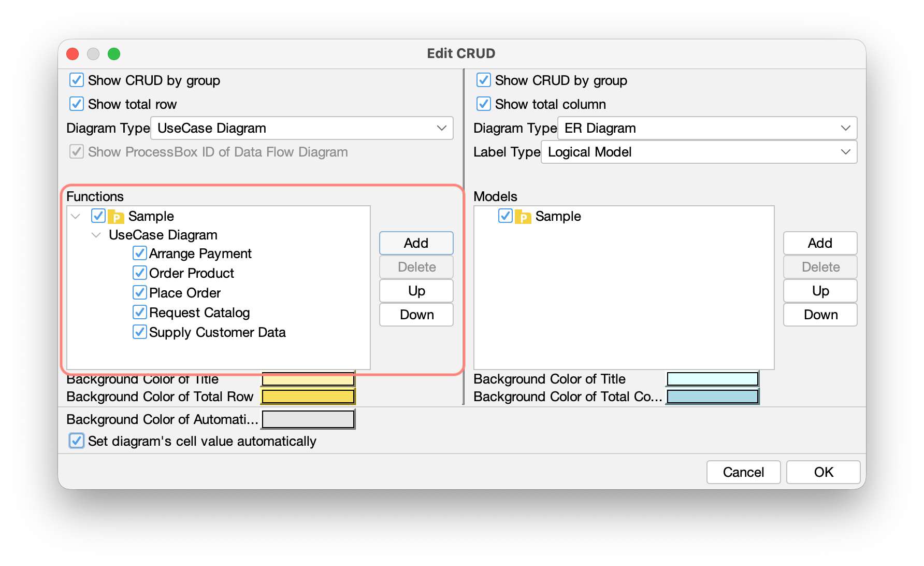Click Add in the Functions section
Screen dimensions: 924x566
coord(416,243)
